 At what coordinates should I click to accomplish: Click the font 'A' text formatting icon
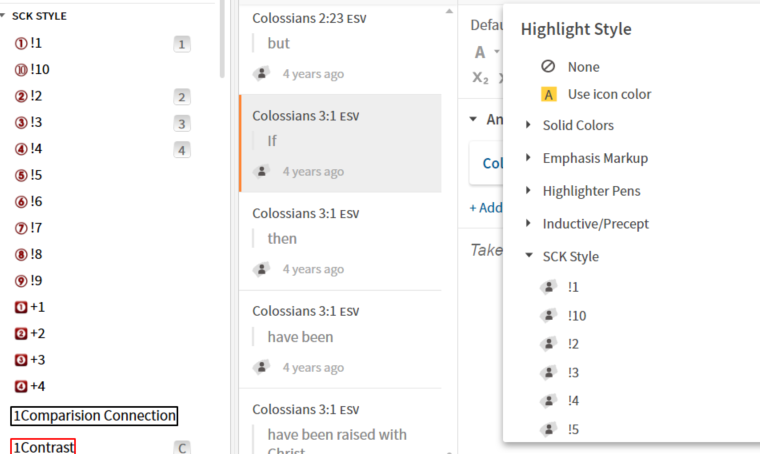pyautogui.click(x=480, y=52)
